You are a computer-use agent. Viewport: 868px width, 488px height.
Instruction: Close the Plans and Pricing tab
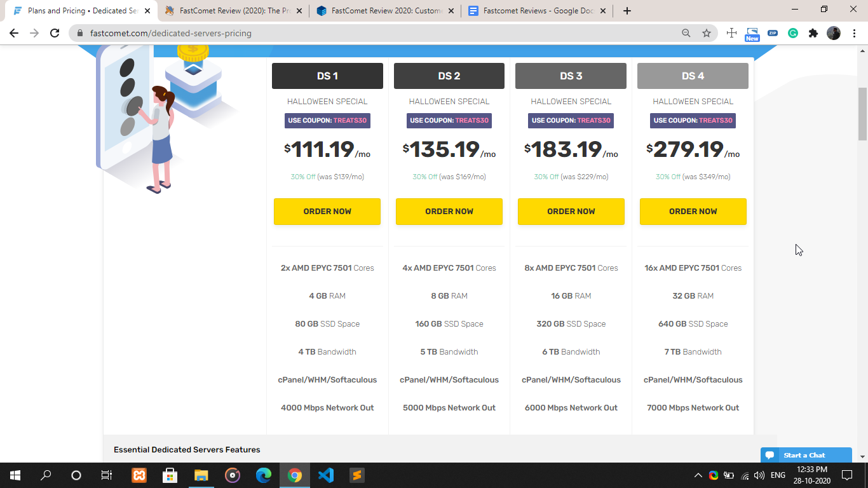click(147, 11)
